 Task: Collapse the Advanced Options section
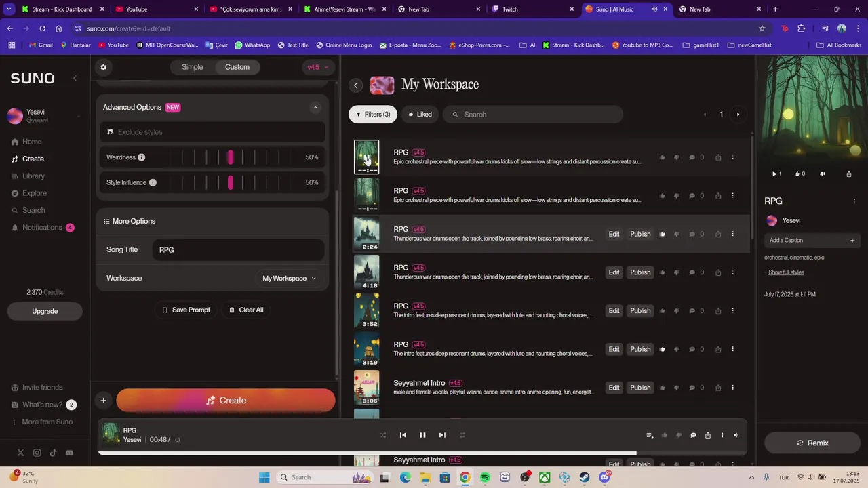(x=315, y=107)
